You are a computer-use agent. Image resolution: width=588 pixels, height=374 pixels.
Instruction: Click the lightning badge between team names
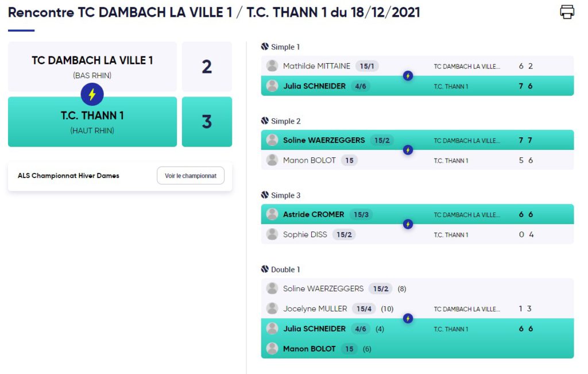pyautogui.click(x=92, y=94)
